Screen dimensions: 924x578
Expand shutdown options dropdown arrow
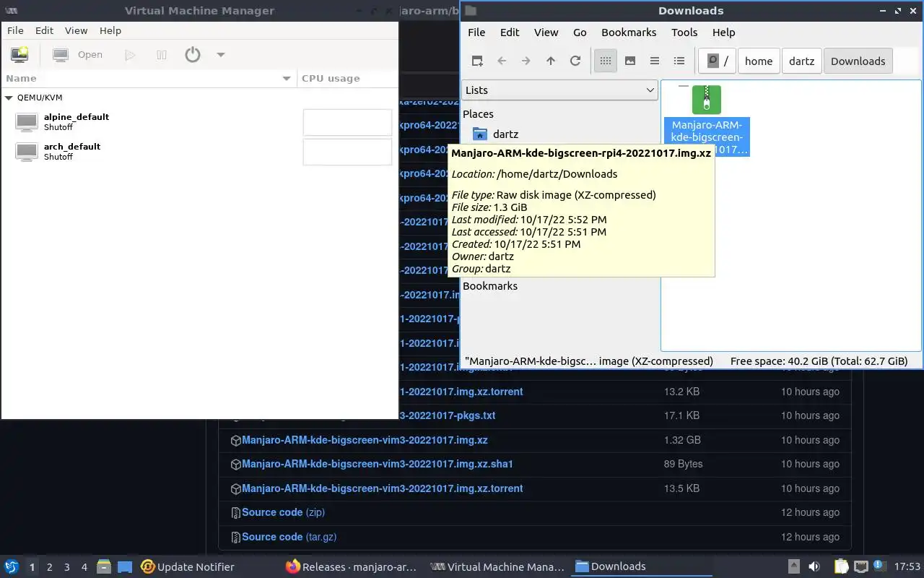[221, 55]
